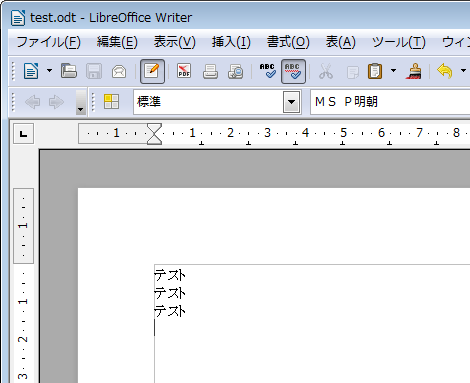Click the navigate Forward arrow icon
Screen dimensions: 470x383
56,102
